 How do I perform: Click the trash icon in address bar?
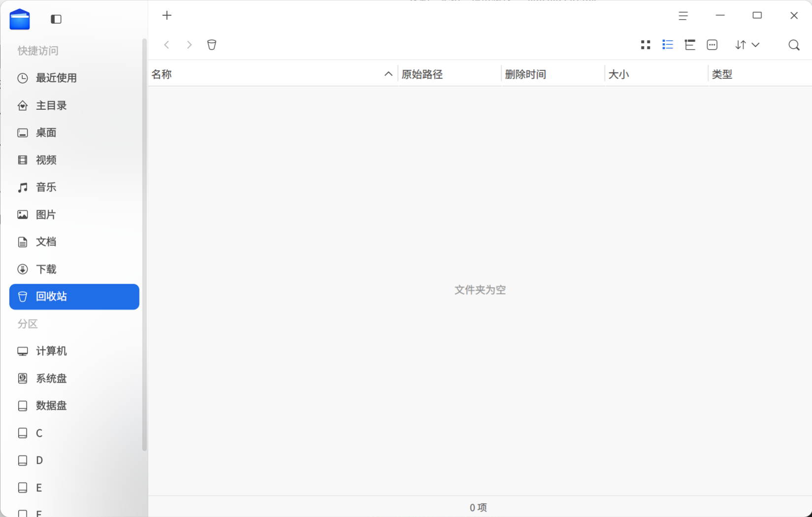click(x=212, y=45)
